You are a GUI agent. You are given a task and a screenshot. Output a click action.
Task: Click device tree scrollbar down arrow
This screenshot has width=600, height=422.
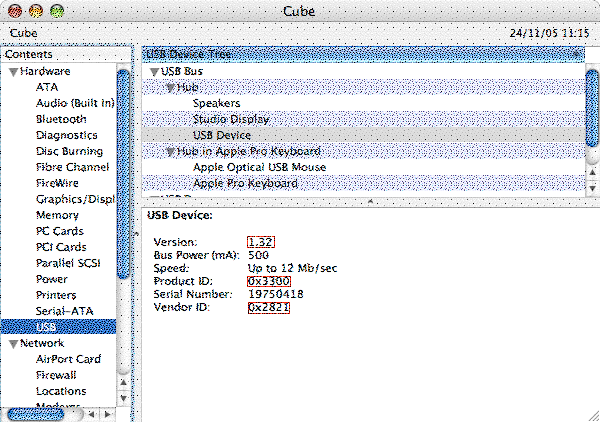pyautogui.click(x=592, y=188)
